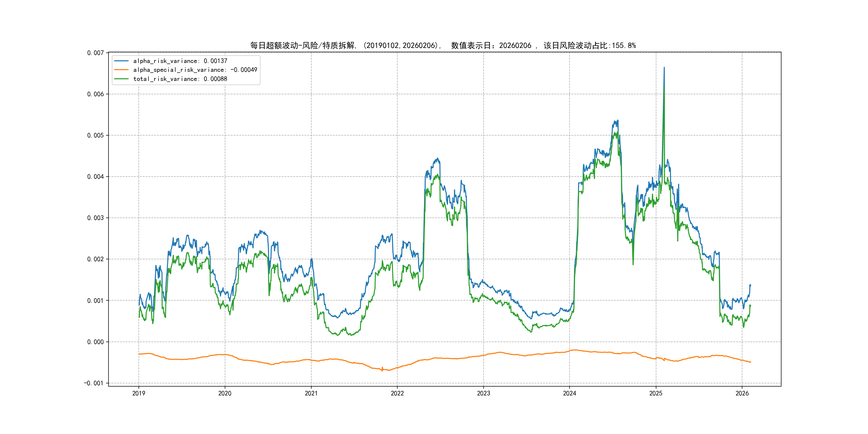This screenshot has height=434, width=868.
Task: Click the 2024 x-axis tick label
Action: [x=570, y=393]
